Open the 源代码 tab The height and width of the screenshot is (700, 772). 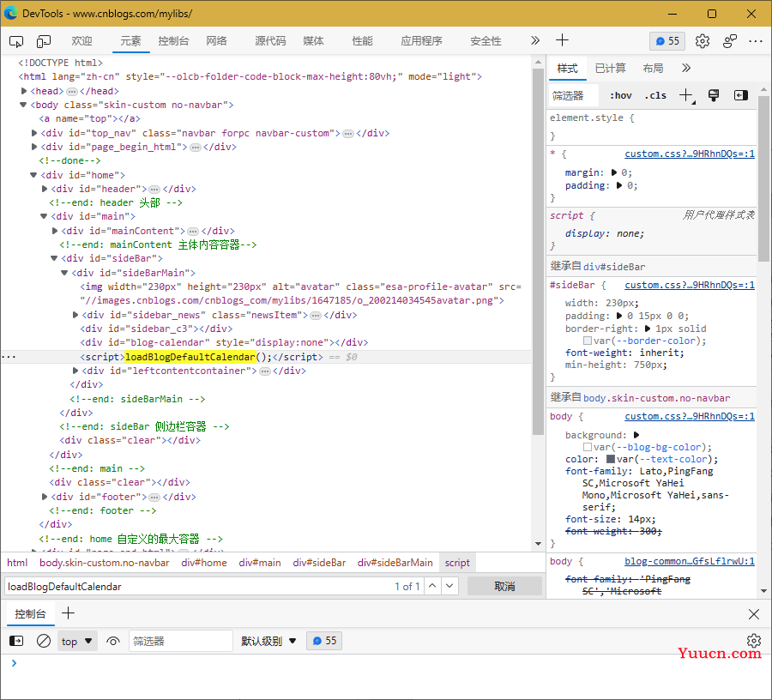click(x=270, y=41)
